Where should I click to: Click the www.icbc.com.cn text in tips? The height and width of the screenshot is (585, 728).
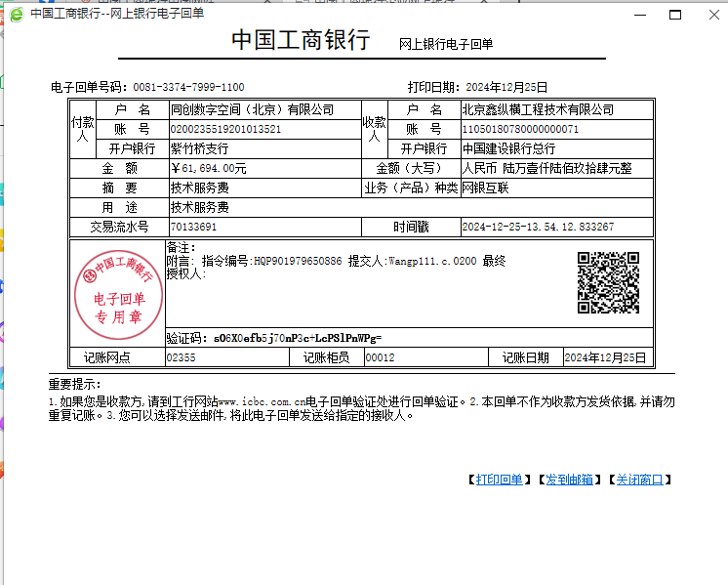click(262, 402)
